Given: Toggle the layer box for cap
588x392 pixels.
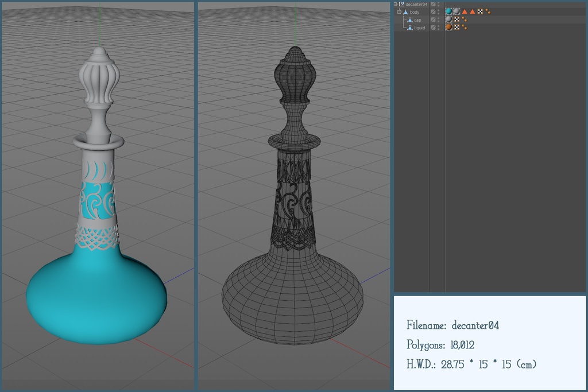Looking at the screenshot, I should click(433, 20).
